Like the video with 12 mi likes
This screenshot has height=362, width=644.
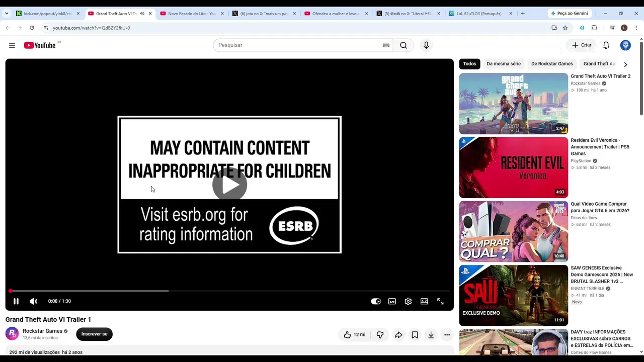(355, 334)
